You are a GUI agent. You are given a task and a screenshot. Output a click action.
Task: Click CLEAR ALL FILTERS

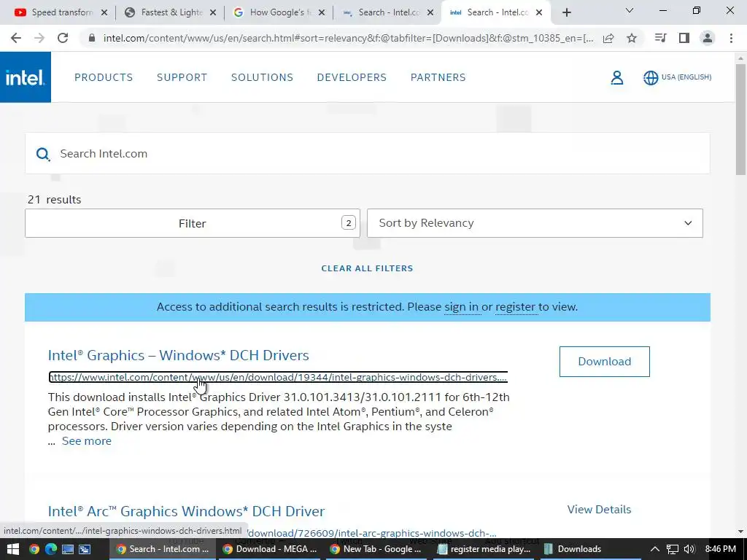[367, 268]
